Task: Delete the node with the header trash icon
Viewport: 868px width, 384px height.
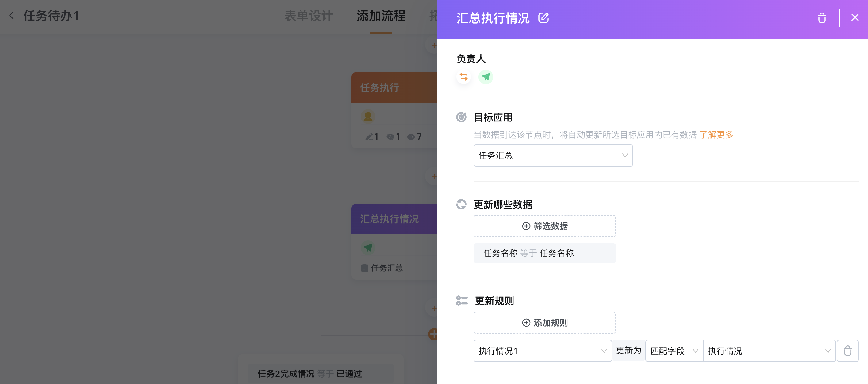Action: tap(821, 18)
